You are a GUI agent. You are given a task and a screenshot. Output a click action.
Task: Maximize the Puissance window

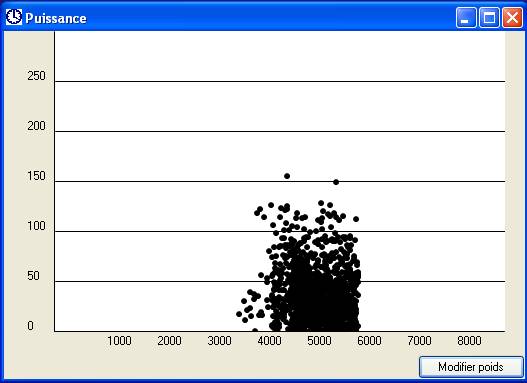point(489,18)
